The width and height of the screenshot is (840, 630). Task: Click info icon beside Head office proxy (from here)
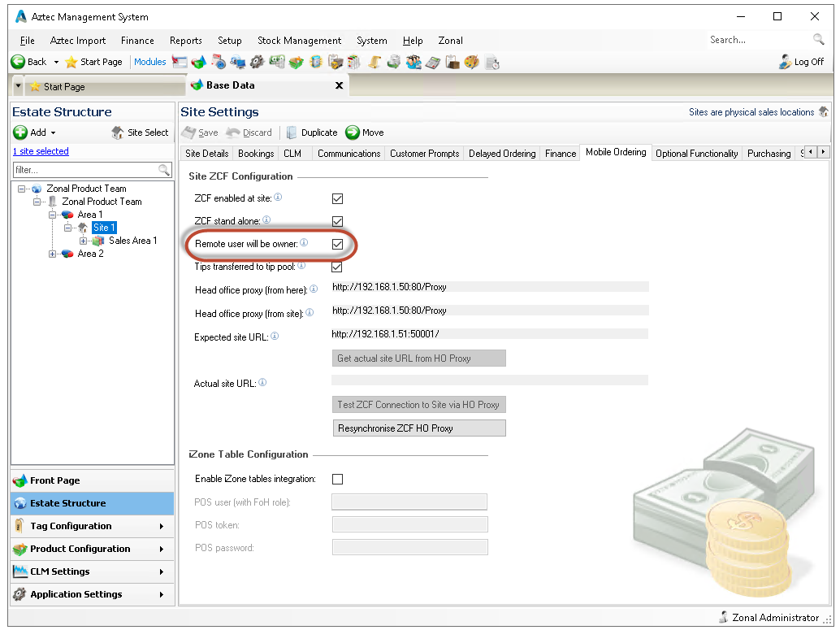(314, 289)
